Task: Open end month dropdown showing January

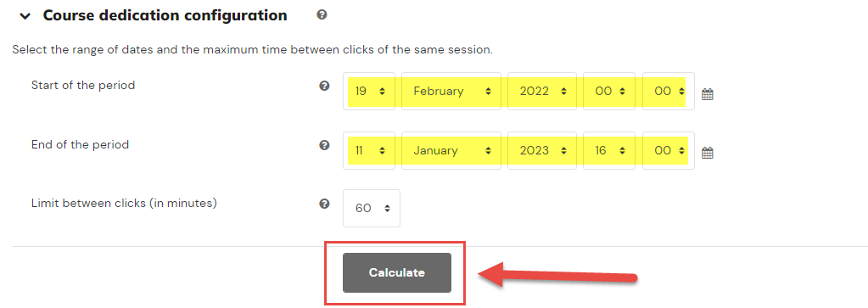Action: tap(451, 151)
